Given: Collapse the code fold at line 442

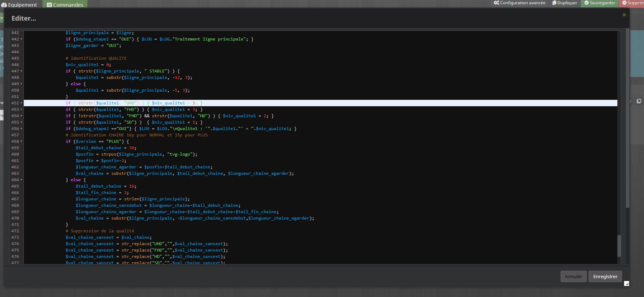Looking at the screenshot, I should click(21, 39).
